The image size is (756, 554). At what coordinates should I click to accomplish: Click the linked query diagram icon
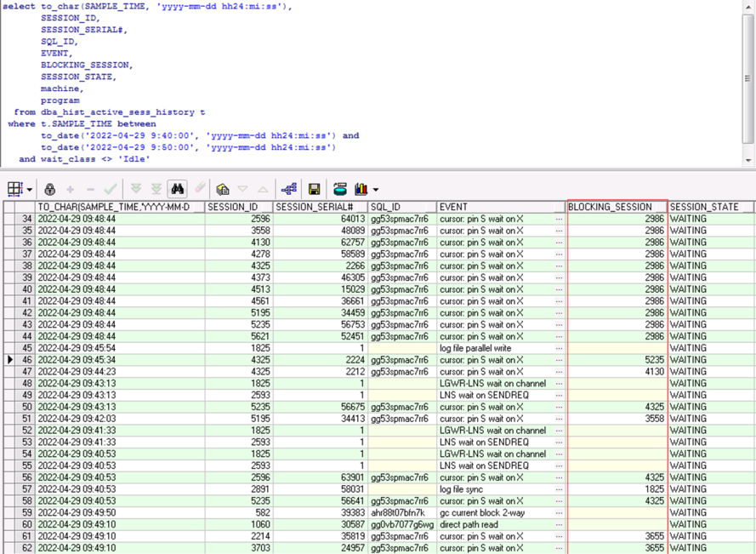(288, 189)
